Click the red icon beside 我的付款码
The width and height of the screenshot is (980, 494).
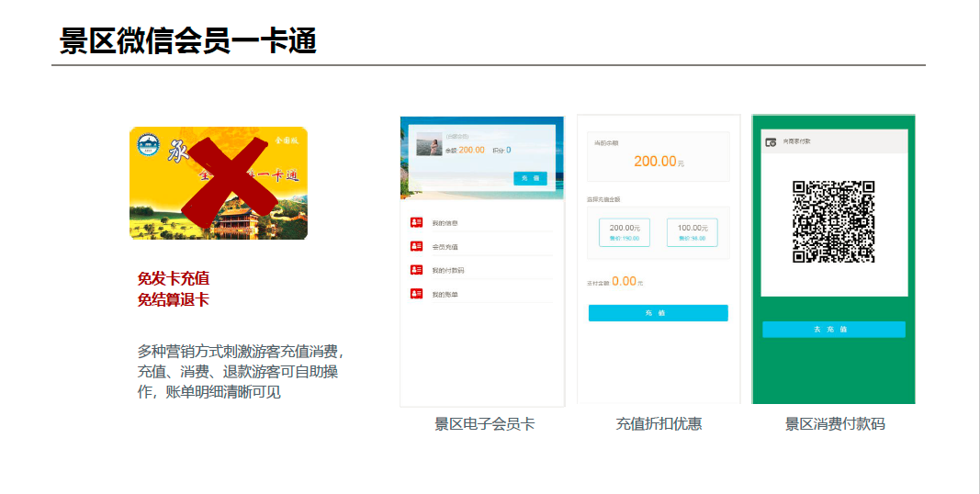tap(416, 270)
